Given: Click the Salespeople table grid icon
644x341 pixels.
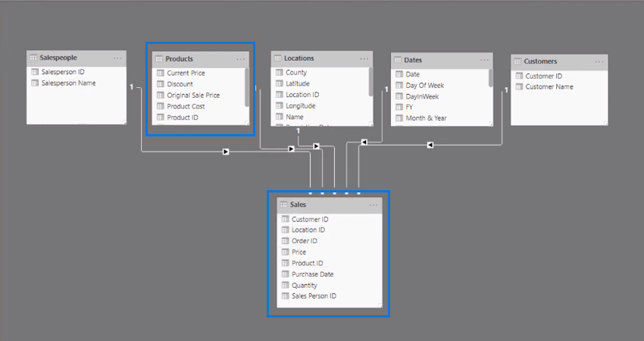Looking at the screenshot, I should (x=33, y=58).
